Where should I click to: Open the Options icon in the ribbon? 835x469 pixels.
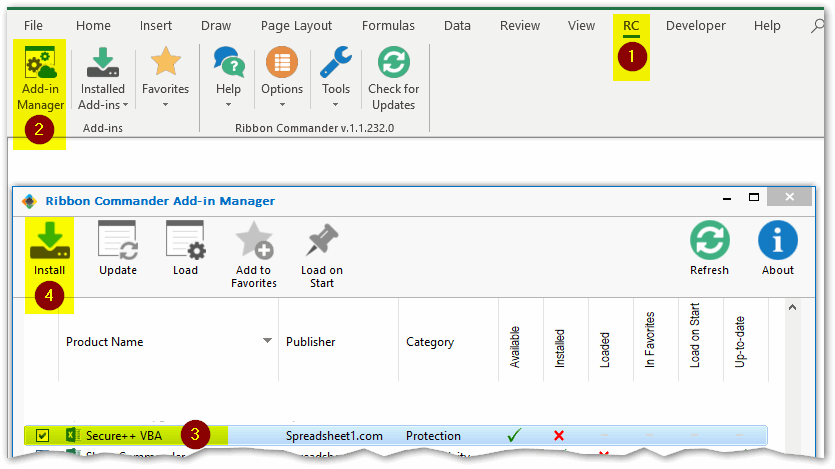[x=282, y=62]
